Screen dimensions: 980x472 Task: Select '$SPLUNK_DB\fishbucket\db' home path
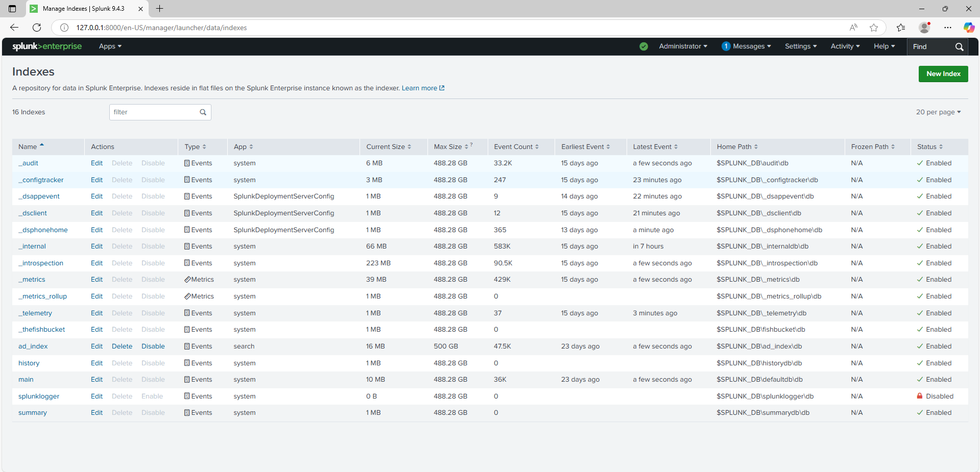pyautogui.click(x=761, y=330)
